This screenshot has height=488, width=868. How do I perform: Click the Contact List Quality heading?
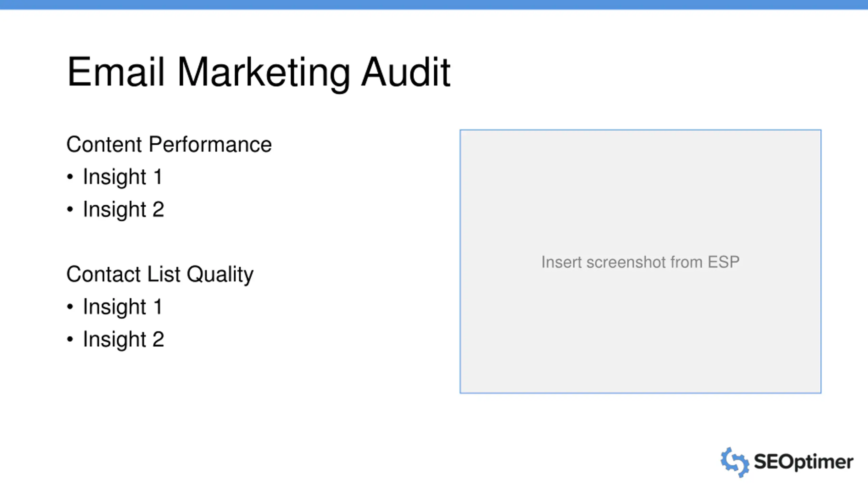click(160, 275)
